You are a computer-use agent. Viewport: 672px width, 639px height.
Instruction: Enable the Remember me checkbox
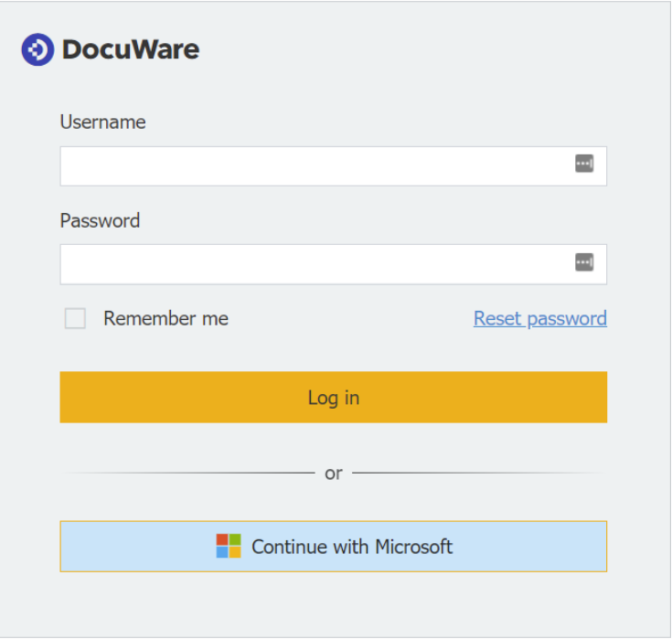pos(75,319)
